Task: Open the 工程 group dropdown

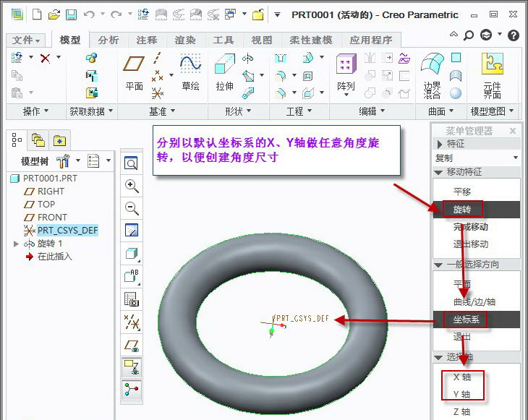Action: 299,111
